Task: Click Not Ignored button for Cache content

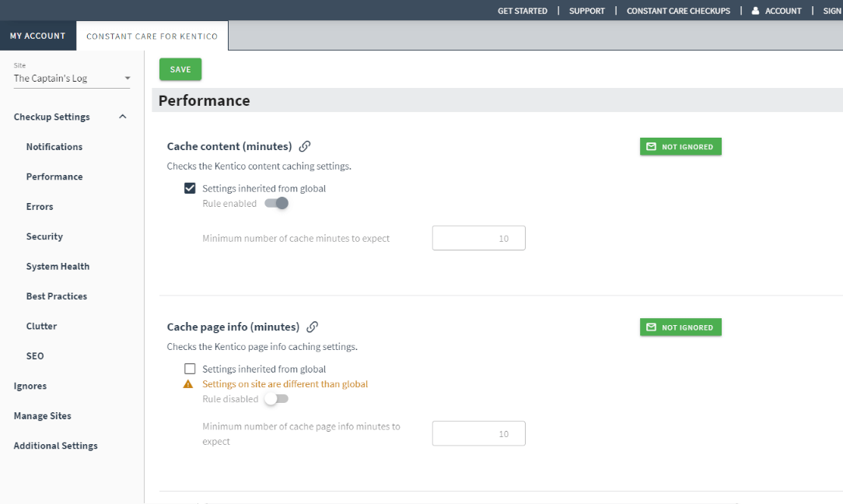Action: [680, 147]
